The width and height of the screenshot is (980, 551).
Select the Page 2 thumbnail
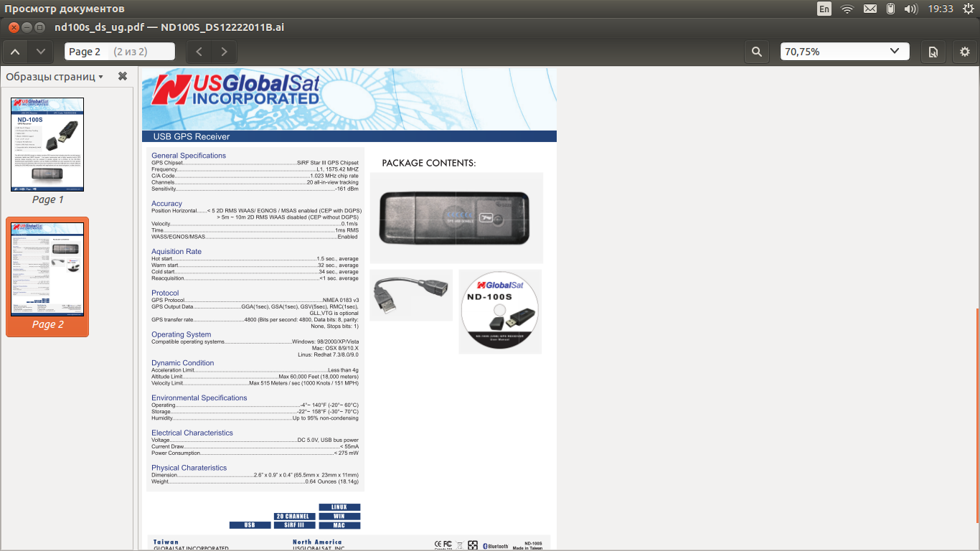tap(47, 269)
